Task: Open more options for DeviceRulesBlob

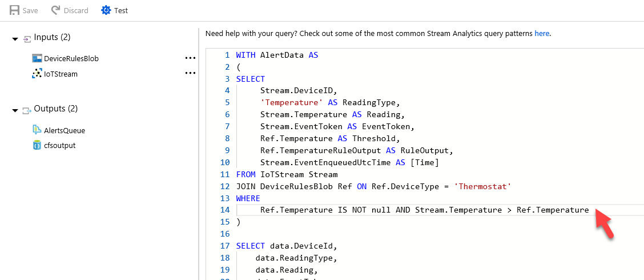Action: click(190, 58)
